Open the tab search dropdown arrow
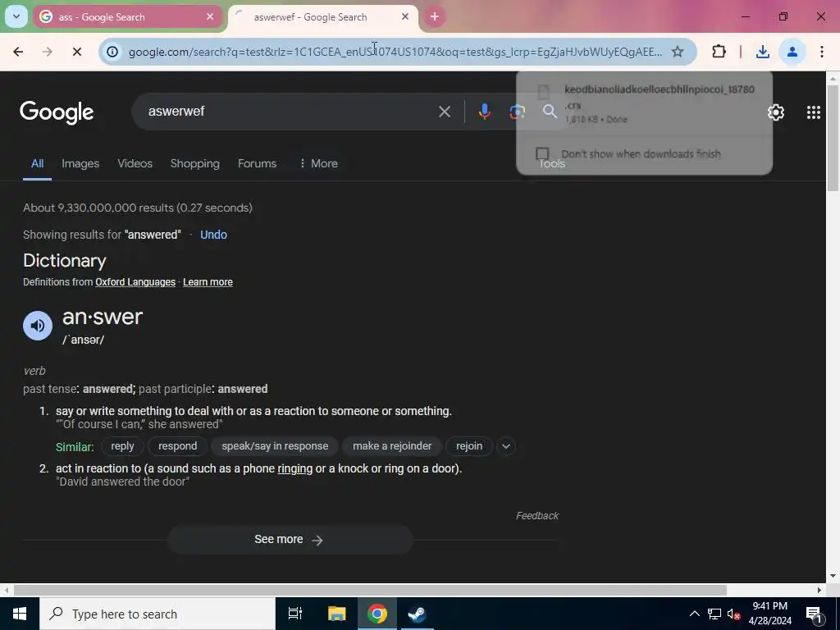 coord(16,16)
